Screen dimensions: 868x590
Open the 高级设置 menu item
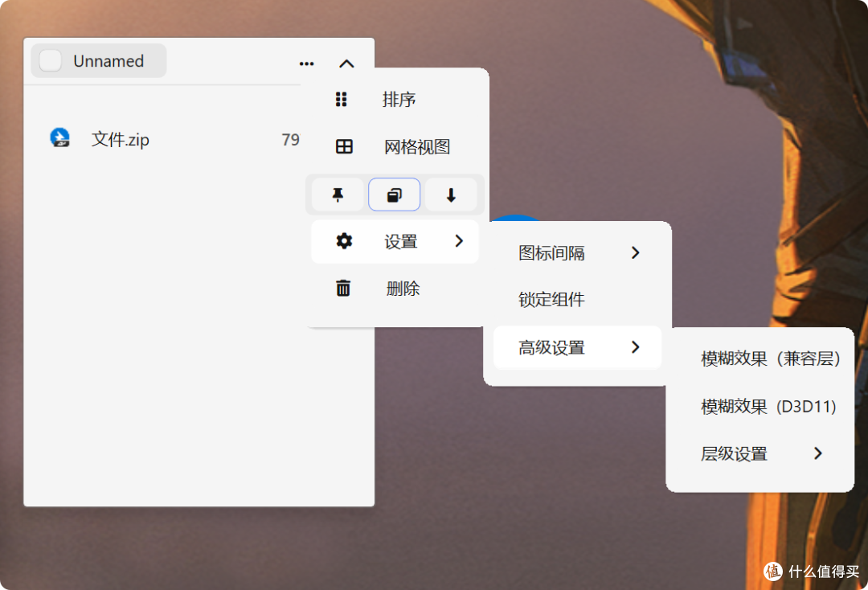pyautogui.click(x=577, y=347)
